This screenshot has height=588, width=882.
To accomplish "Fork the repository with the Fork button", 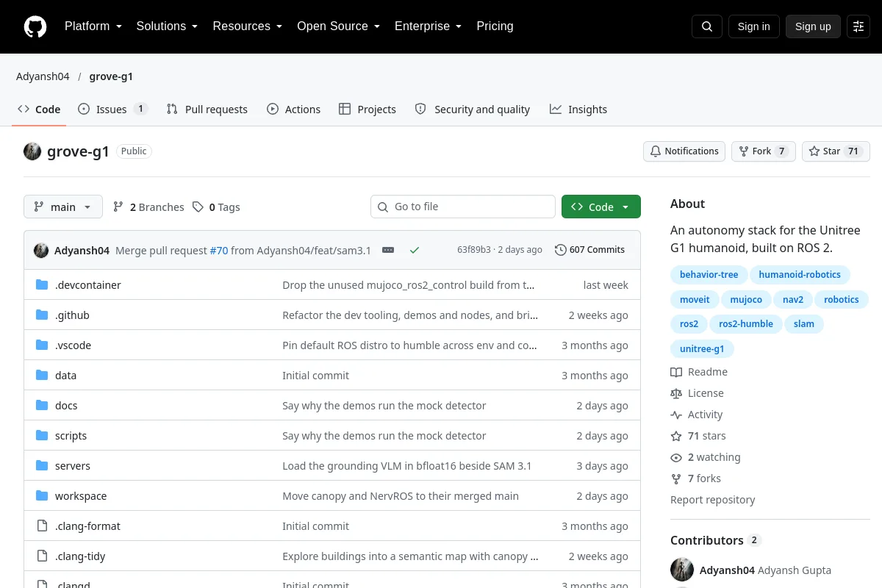I will (x=764, y=151).
